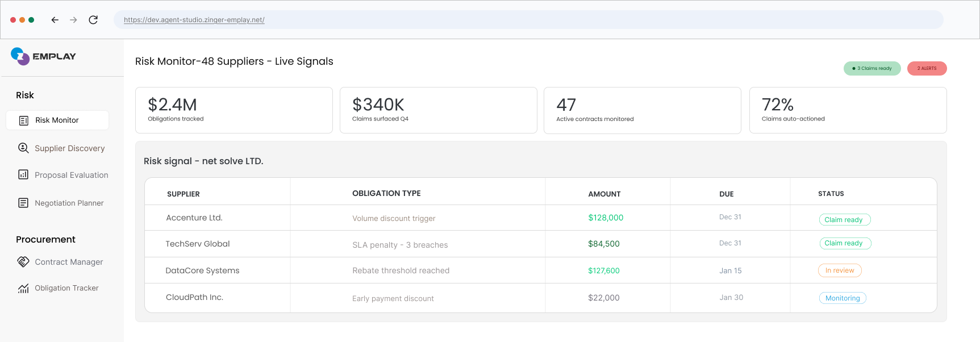Select the 72% Claims auto-actioned card

click(x=848, y=110)
